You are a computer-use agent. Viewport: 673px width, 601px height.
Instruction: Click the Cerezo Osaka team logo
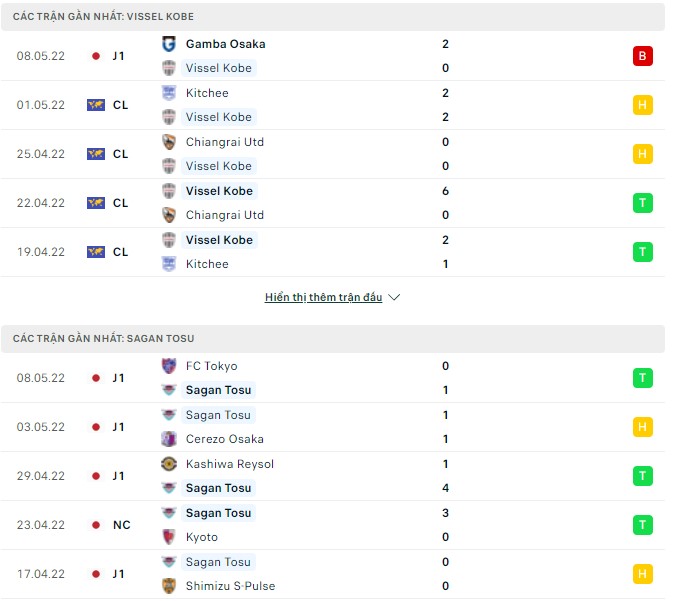[x=169, y=439]
